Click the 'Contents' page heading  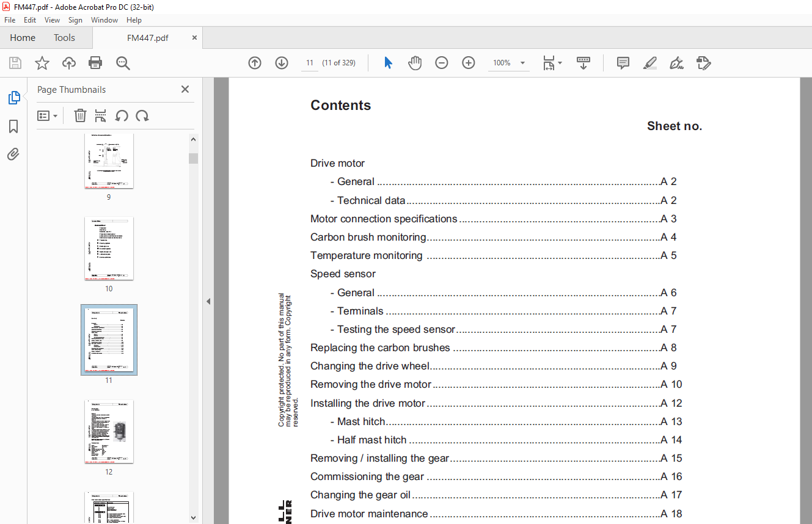pyautogui.click(x=340, y=105)
